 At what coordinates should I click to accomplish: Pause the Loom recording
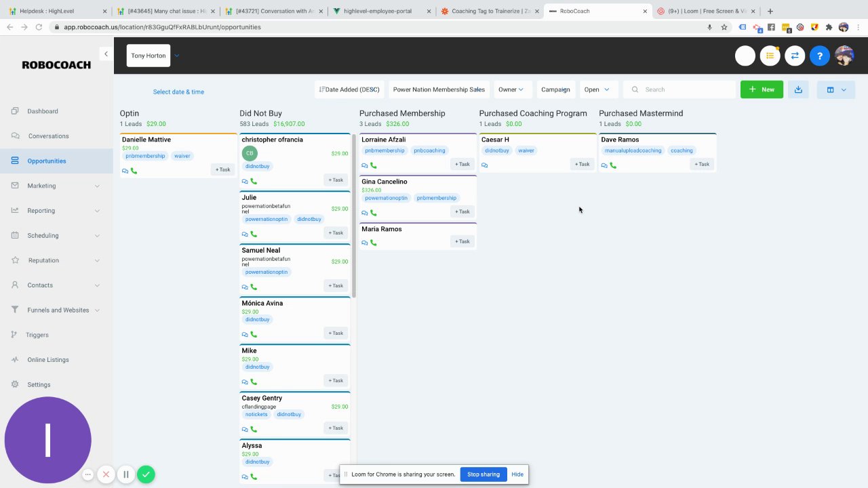pyautogui.click(x=125, y=474)
